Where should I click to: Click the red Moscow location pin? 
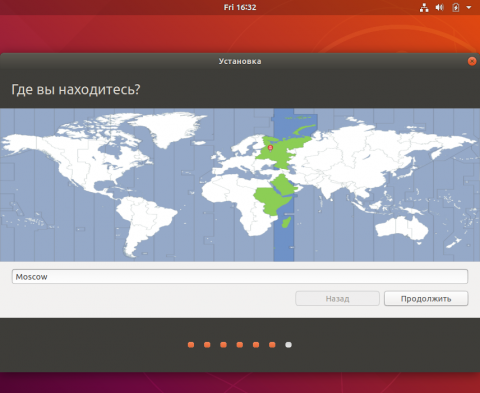click(270, 148)
